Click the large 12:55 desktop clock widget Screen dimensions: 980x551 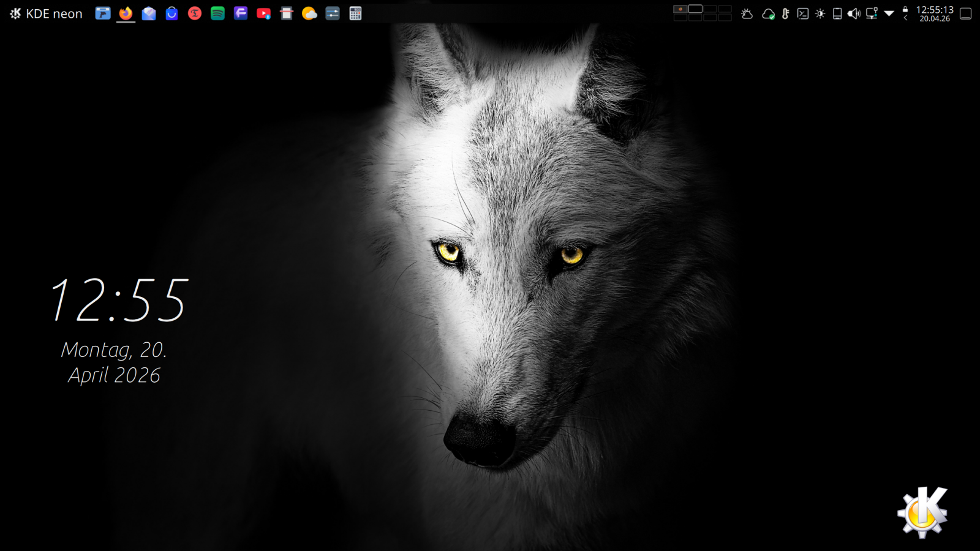coord(119,300)
